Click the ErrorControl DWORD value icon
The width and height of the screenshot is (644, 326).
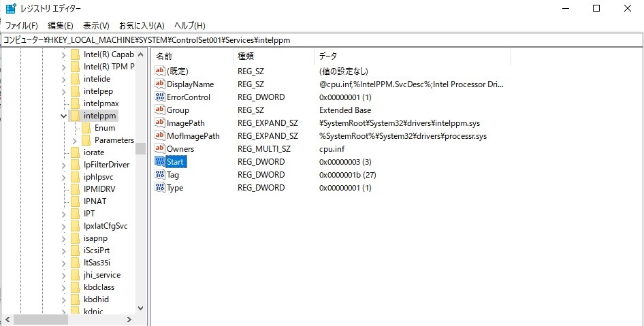click(x=159, y=97)
